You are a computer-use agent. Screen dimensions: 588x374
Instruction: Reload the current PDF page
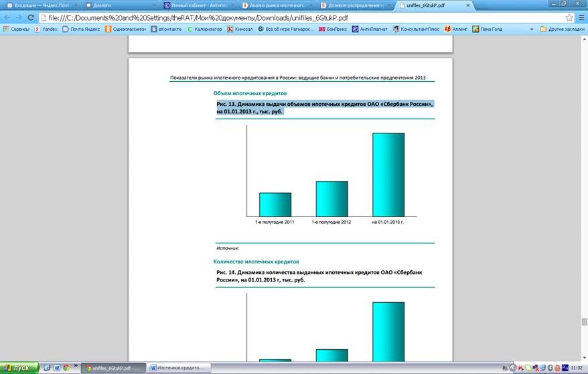pyautogui.click(x=31, y=17)
